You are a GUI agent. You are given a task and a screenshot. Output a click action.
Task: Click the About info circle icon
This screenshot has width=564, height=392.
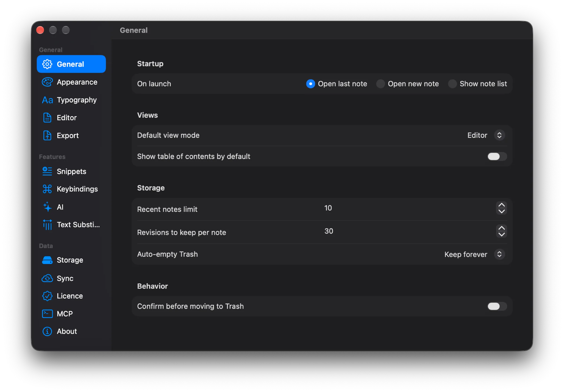coord(47,331)
